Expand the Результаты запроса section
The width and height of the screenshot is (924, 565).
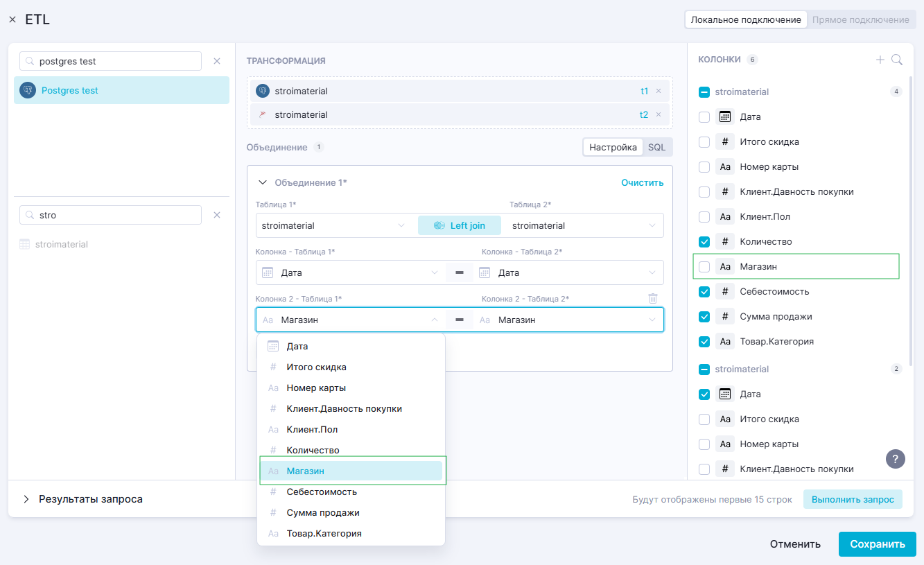(x=26, y=499)
